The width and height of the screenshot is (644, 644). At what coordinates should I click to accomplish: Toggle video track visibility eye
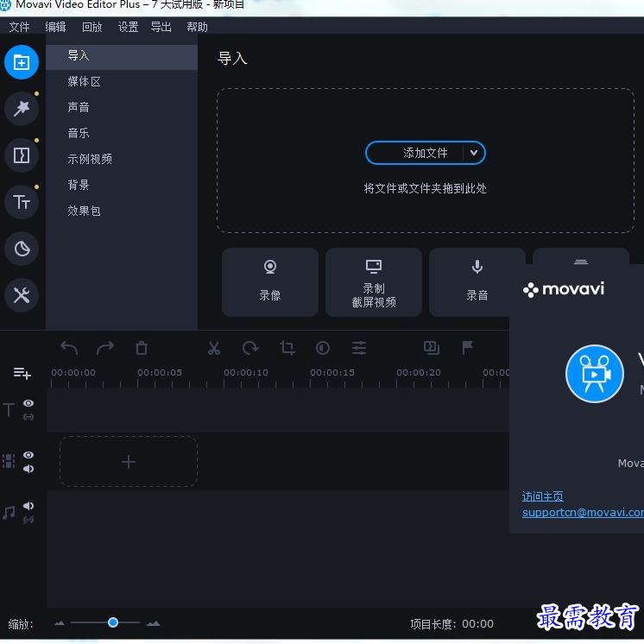pyautogui.click(x=28, y=455)
